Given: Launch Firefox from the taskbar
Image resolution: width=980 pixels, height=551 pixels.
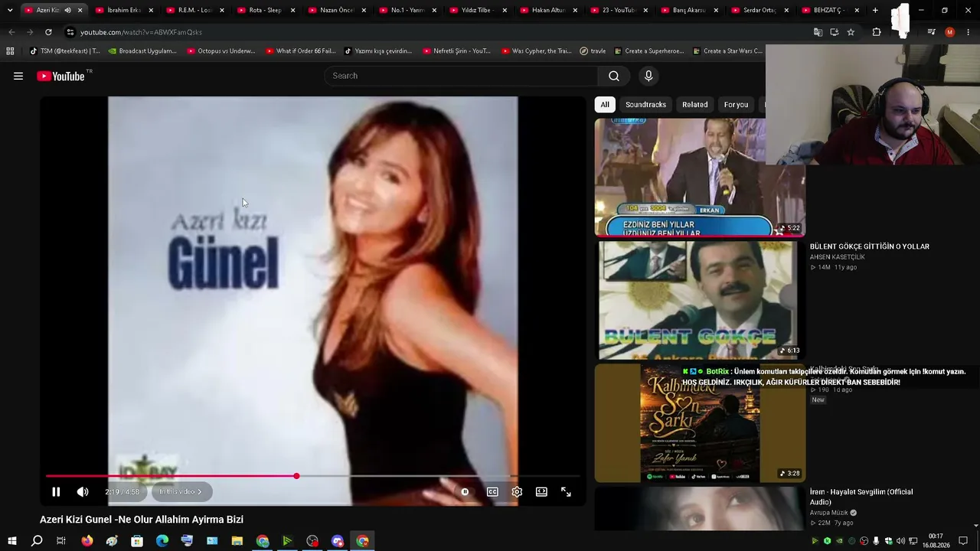Looking at the screenshot, I should [x=87, y=541].
